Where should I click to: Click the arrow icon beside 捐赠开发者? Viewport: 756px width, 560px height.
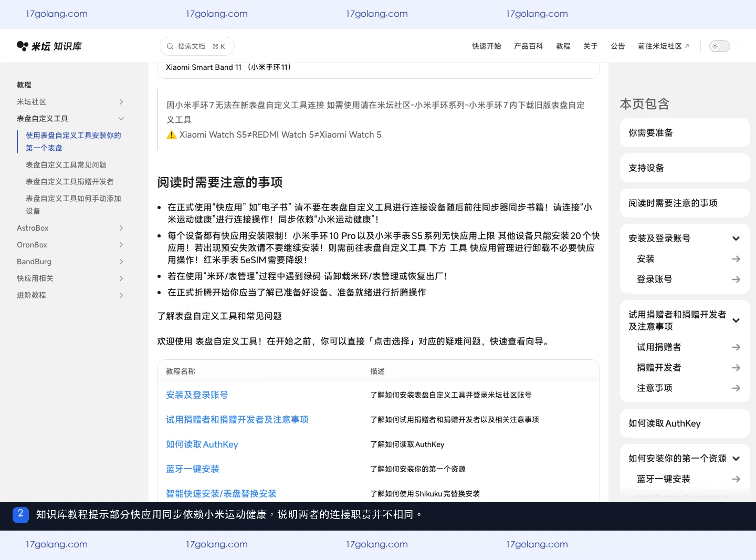pyautogui.click(x=736, y=368)
